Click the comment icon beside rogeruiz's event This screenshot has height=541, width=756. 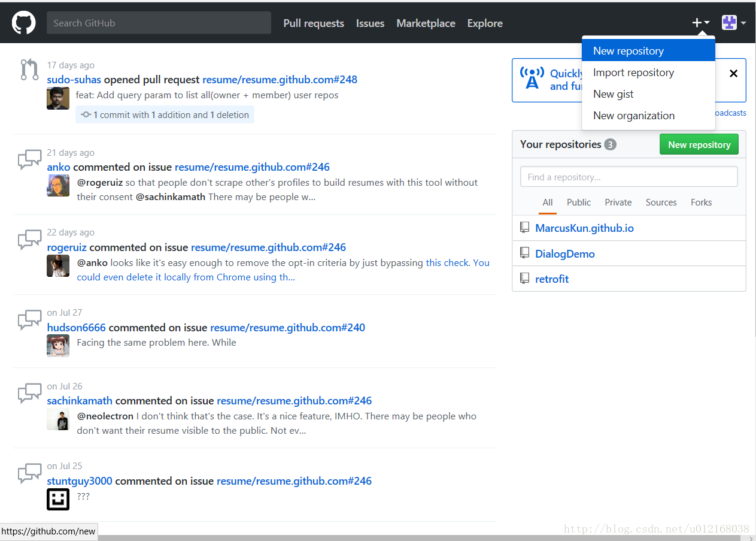click(29, 240)
